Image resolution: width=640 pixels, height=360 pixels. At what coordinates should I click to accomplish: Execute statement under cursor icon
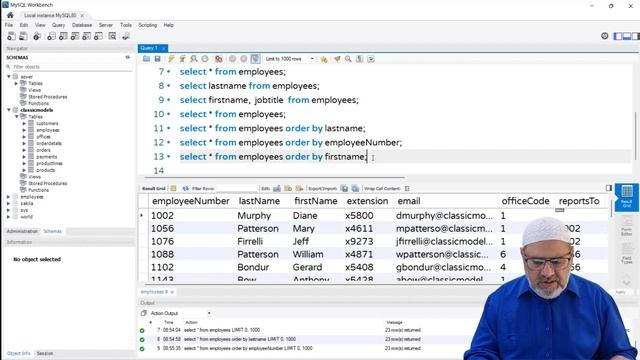click(182, 59)
